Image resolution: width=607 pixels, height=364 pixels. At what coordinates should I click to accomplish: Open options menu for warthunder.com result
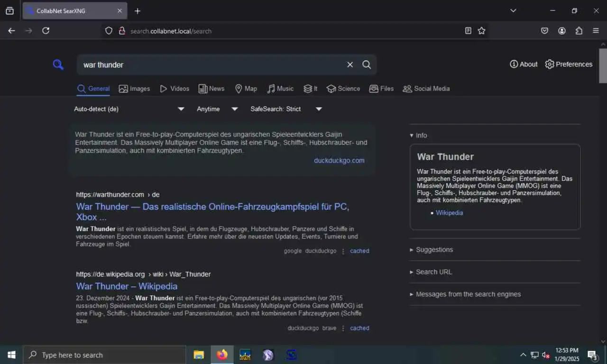343,251
